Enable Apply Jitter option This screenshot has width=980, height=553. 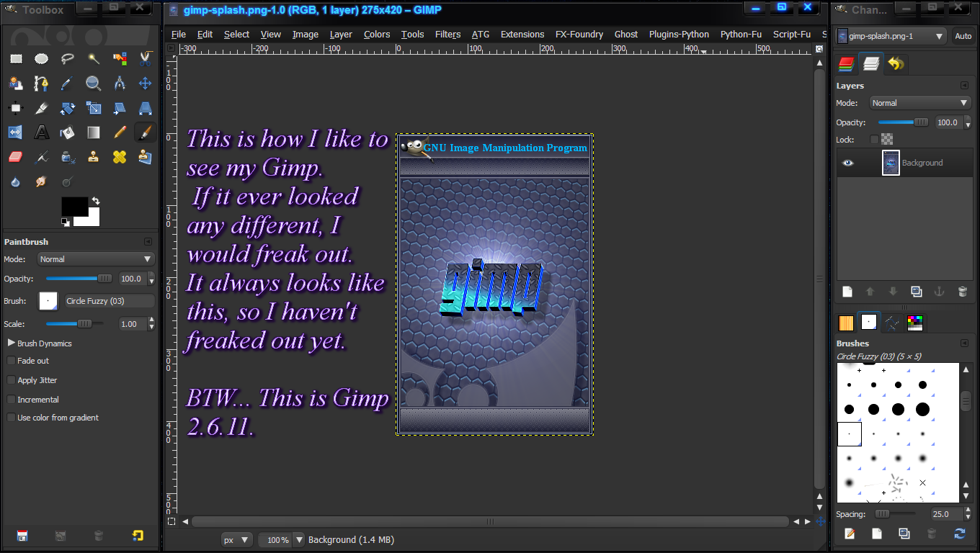pyautogui.click(x=11, y=380)
